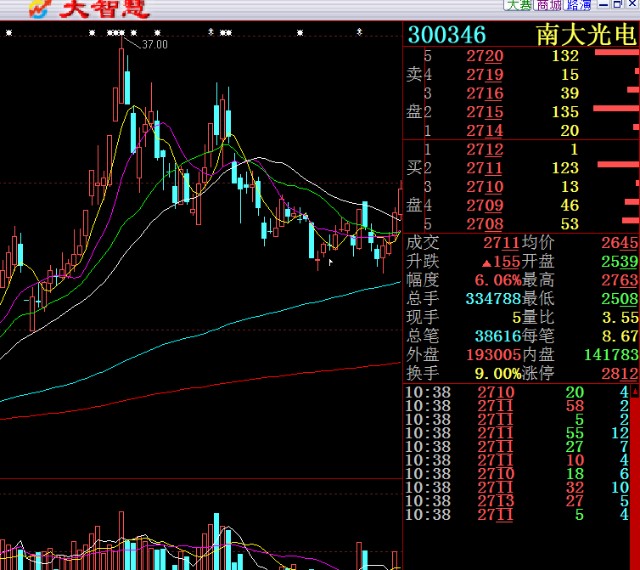Pick buy level 1 price 2712
This screenshot has height=570, width=640.
pos(485,150)
